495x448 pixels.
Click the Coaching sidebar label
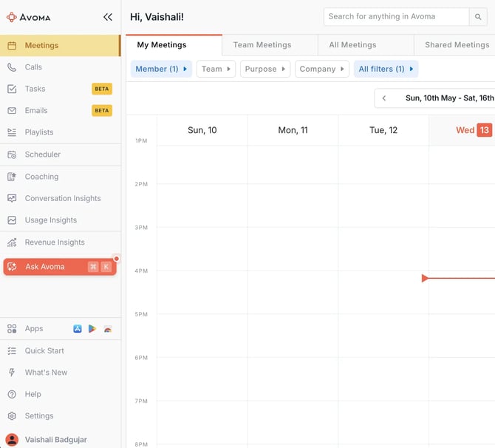pos(41,177)
